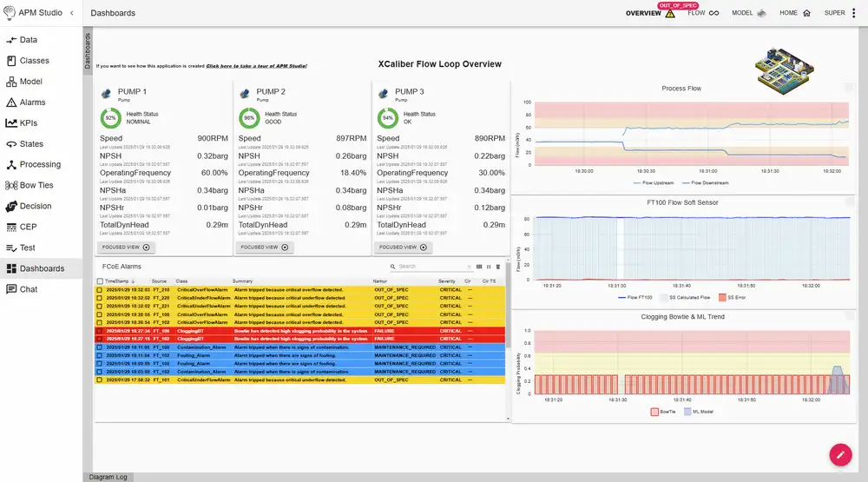Open the Classes section
868x482 pixels.
click(x=28, y=61)
